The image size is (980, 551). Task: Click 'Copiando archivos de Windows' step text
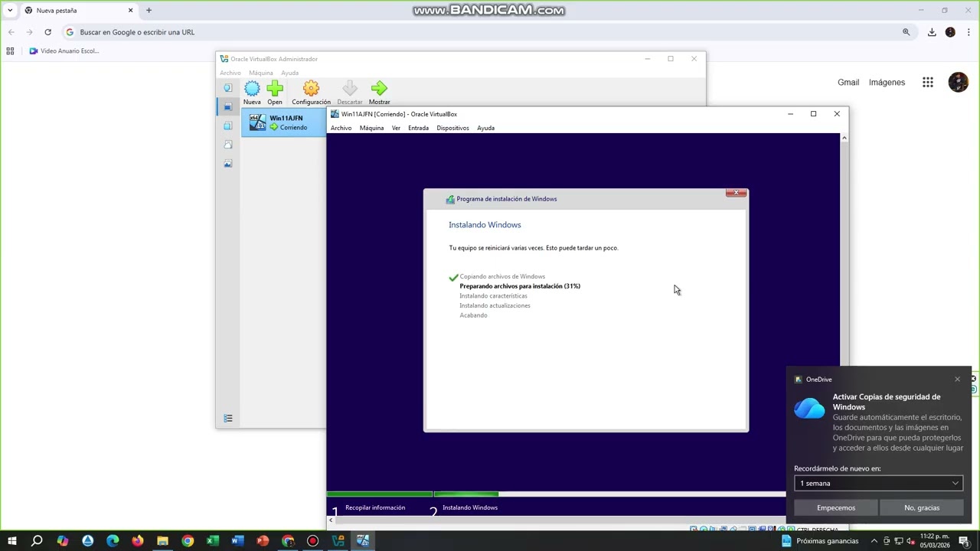click(x=502, y=276)
